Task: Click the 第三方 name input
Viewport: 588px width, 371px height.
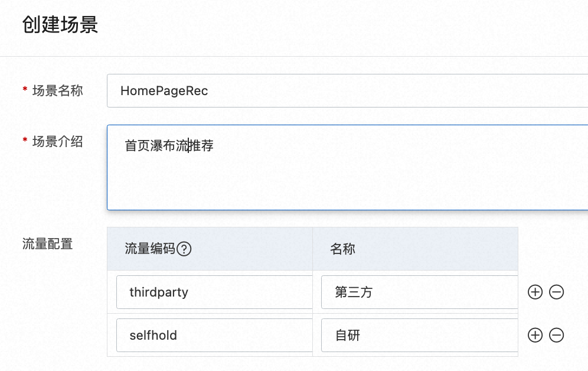Action: (419, 292)
